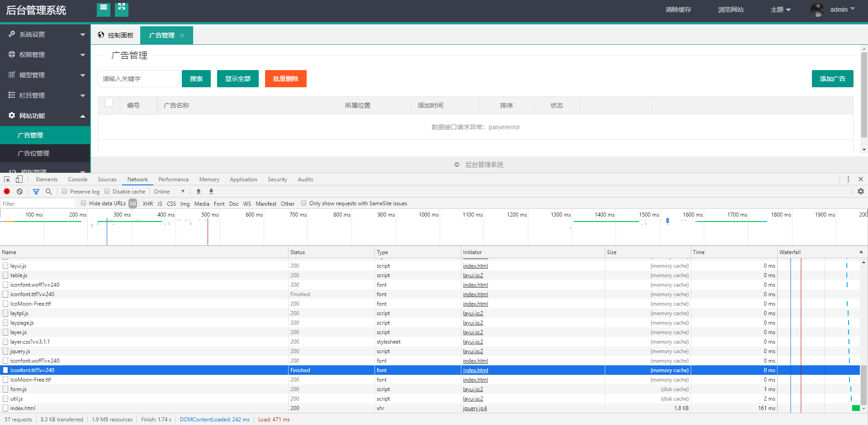Toggle the DevTools device toolbar icon
Screen dimensions: 868x425
click(19, 179)
